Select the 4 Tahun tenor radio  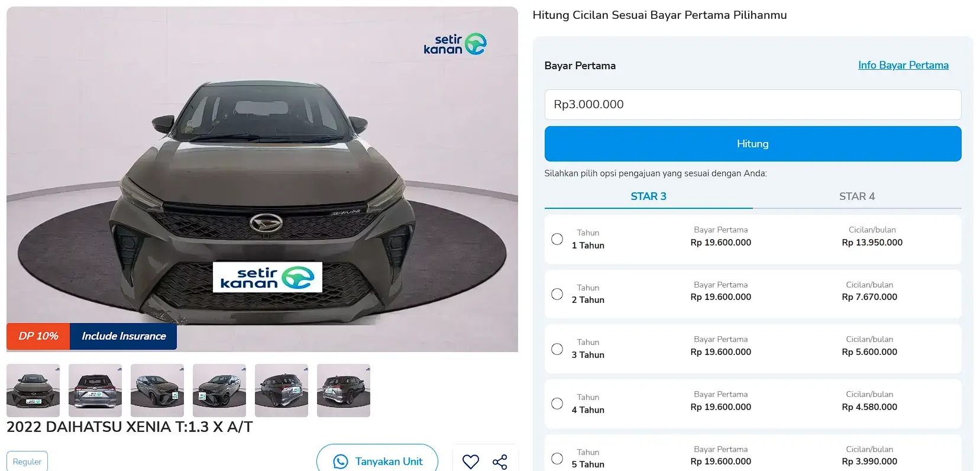tap(557, 404)
